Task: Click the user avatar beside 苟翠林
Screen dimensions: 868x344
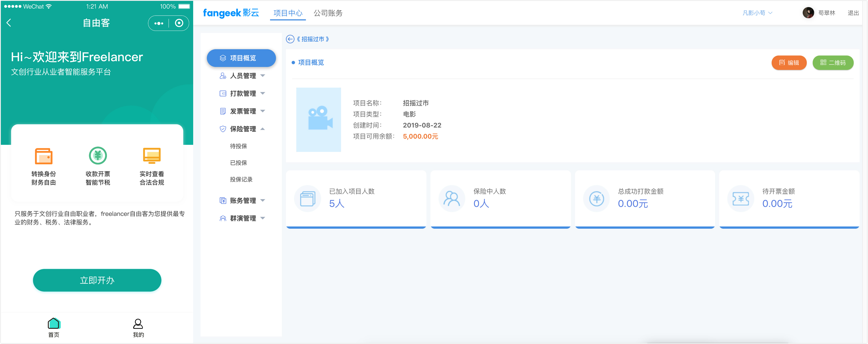Action: click(x=808, y=13)
